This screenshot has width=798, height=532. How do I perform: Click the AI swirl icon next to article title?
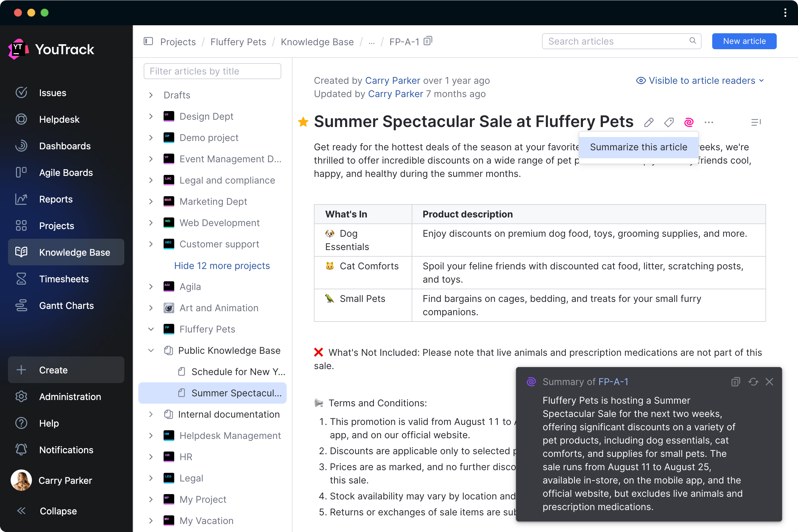(x=689, y=122)
